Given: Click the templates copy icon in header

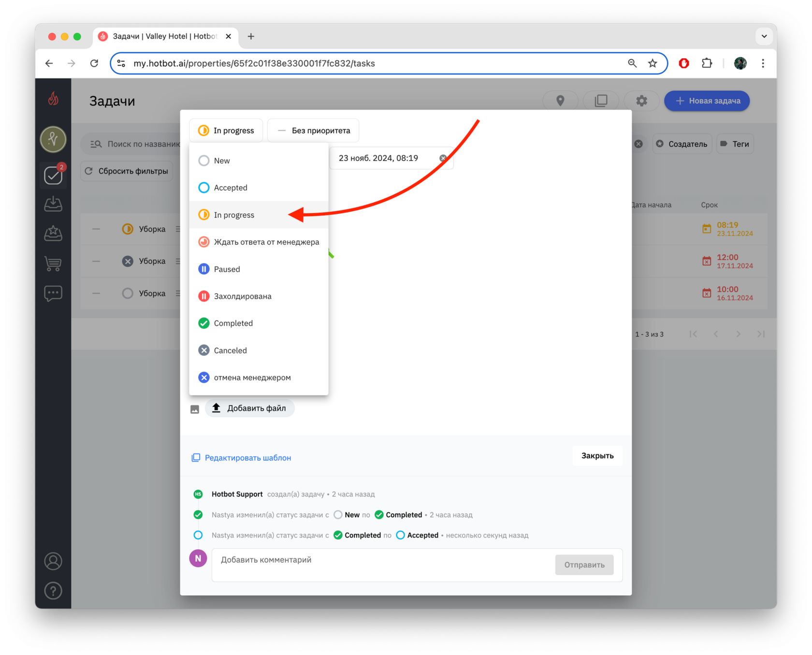Looking at the screenshot, I should click(601, 101).
